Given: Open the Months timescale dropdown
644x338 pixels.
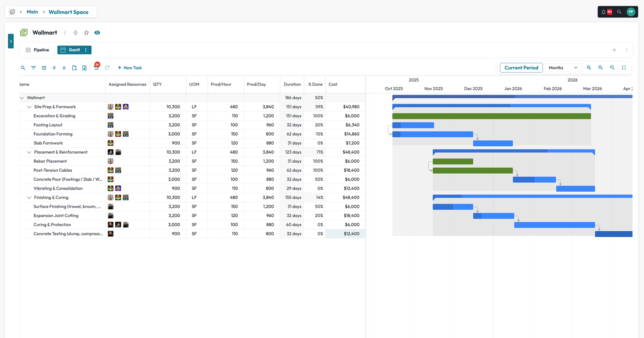Looking at the screenshot, I should (x=563, y=68).
